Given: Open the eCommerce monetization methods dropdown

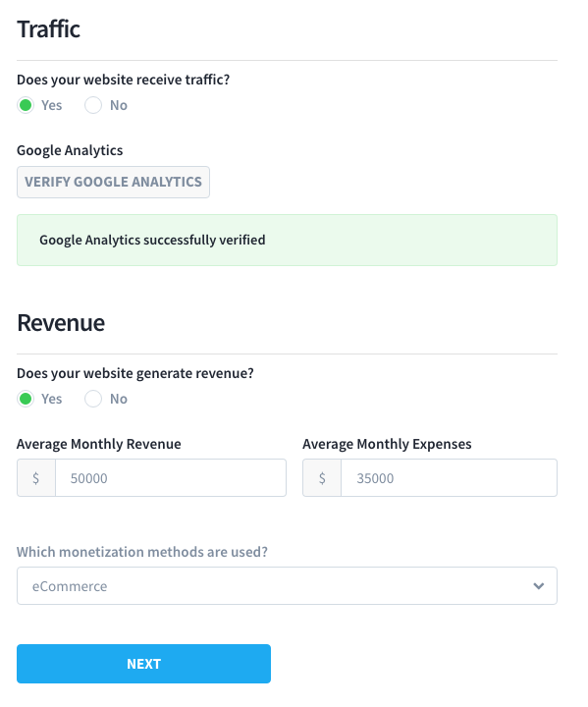Looking at the screenshot, I should click(287, 585).
